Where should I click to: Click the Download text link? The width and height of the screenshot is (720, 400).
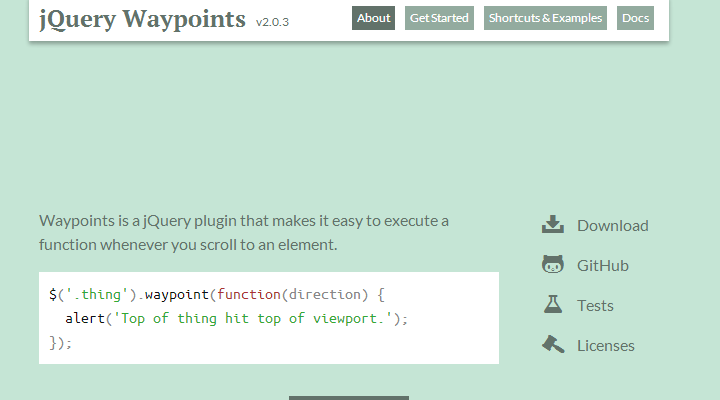coord(613,225)
